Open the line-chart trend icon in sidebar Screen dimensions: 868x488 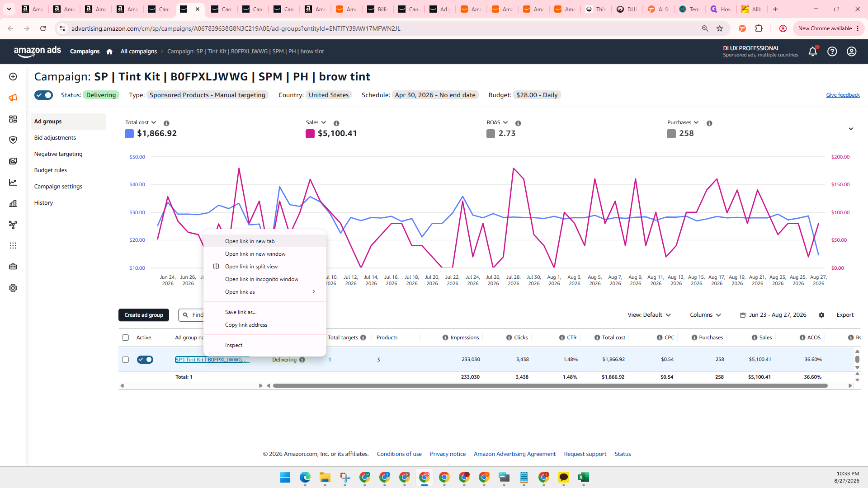[x=13, y=183]
